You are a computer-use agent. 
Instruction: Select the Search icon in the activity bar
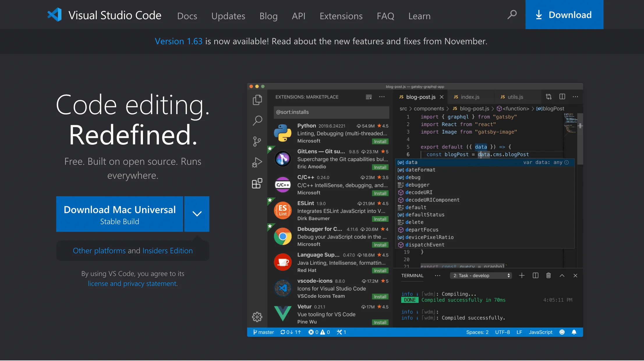pyautogui.click(x=257, y=120)
